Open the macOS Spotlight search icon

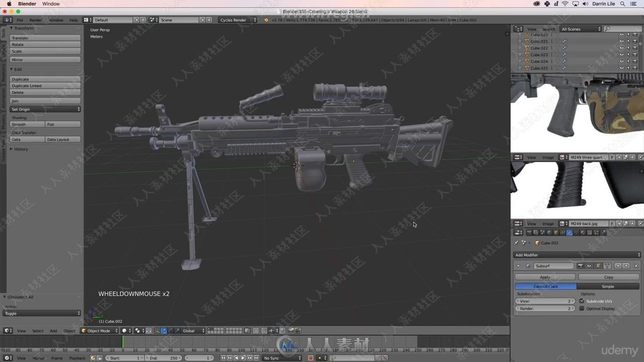(621, 4)
